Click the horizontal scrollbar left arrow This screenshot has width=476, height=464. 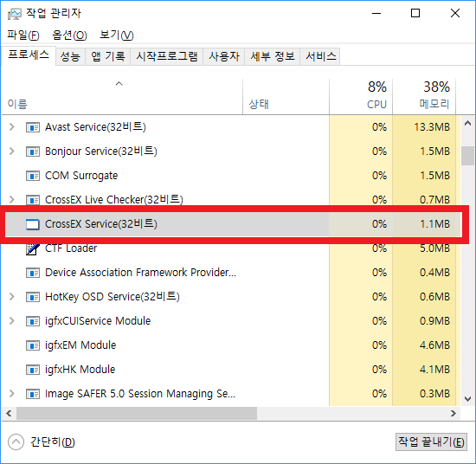pyautogui.click(x=9, y=414)
